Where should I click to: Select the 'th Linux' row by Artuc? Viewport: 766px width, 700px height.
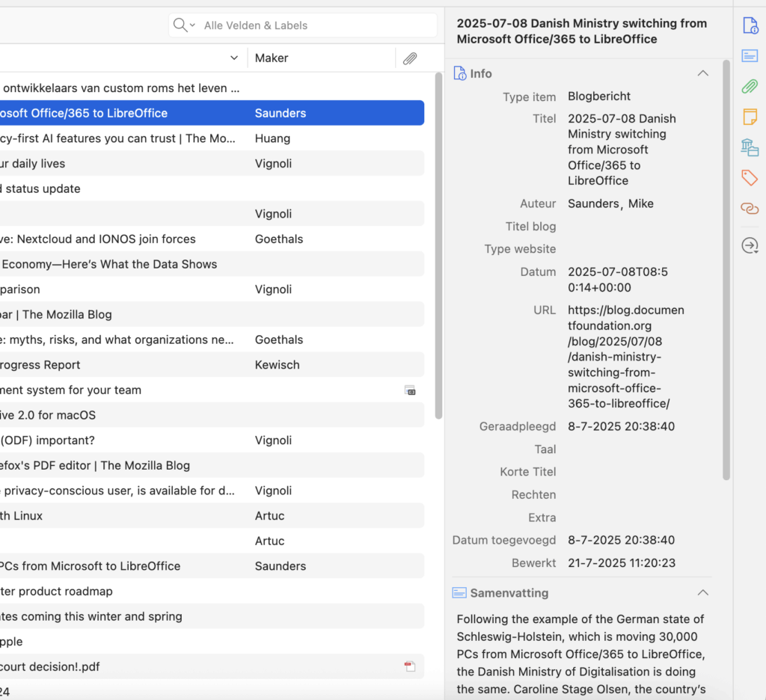[212, 516]
